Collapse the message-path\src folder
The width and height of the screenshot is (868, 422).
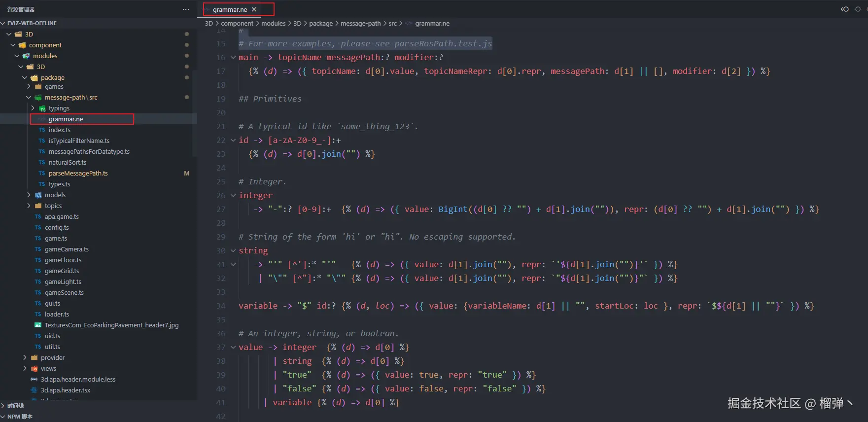click(29, 97)
